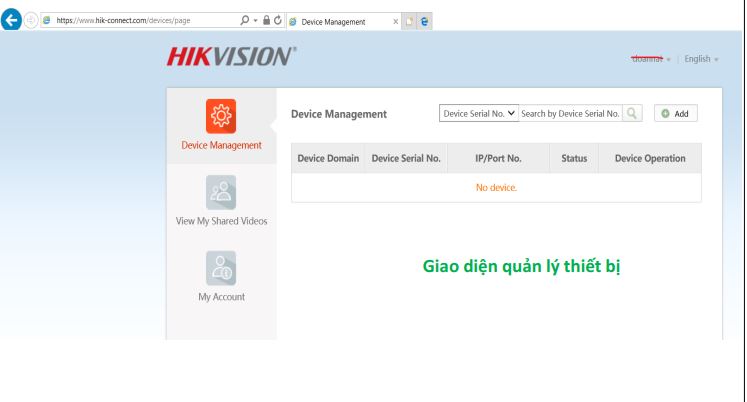Click the Device Serial No. column header
Screen dimensions: 747x402
click(x=406, y=158)
